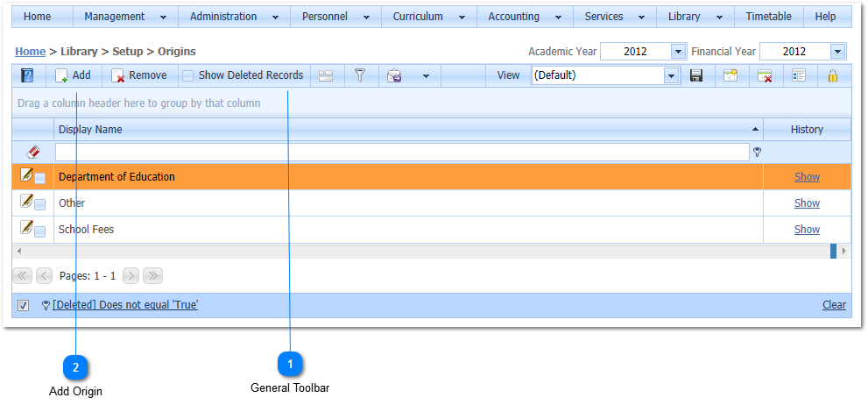Click the pencil edit icon for School Fees
Image resolution: width=868 pixels, height=412 pixels.
pyautogui.click(x=27, y=228)
